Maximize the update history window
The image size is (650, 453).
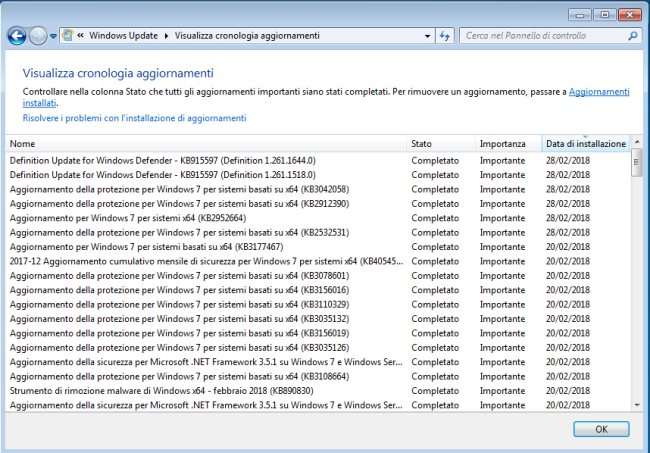click(x=605, y=15)
